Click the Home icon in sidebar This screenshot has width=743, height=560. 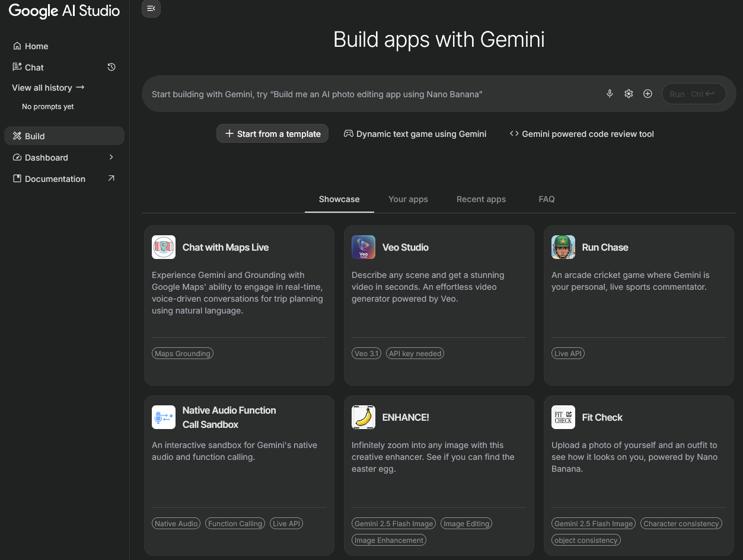[17, 46]
